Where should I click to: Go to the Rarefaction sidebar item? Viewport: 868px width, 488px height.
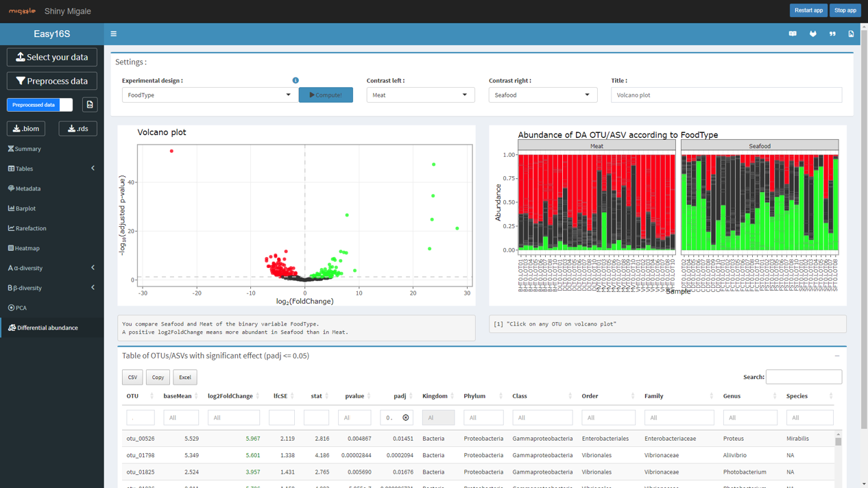point(31,228)
